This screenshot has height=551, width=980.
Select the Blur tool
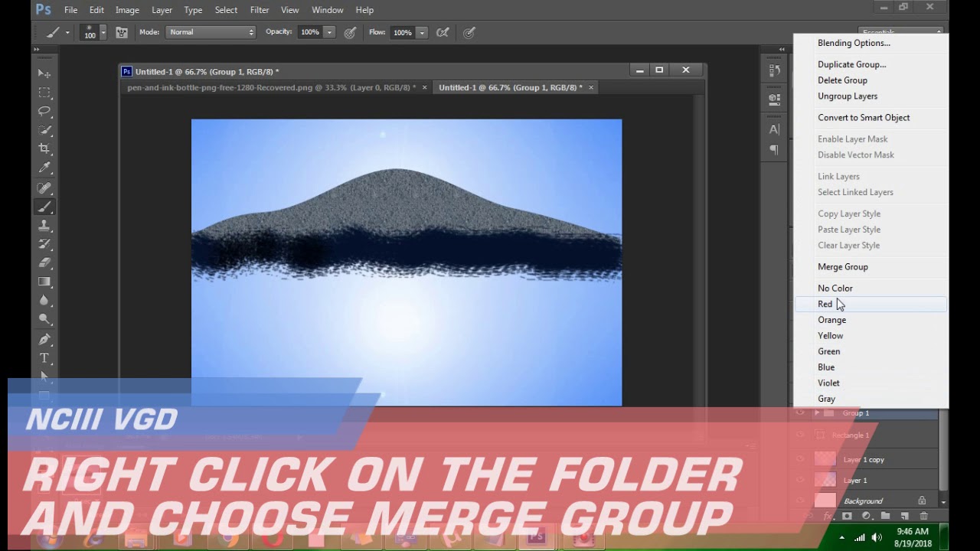44,301
